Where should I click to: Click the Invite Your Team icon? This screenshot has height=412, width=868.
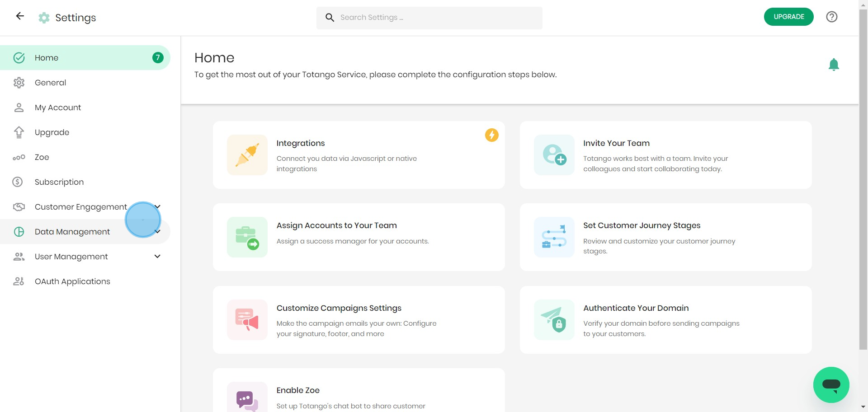[554, 155]
